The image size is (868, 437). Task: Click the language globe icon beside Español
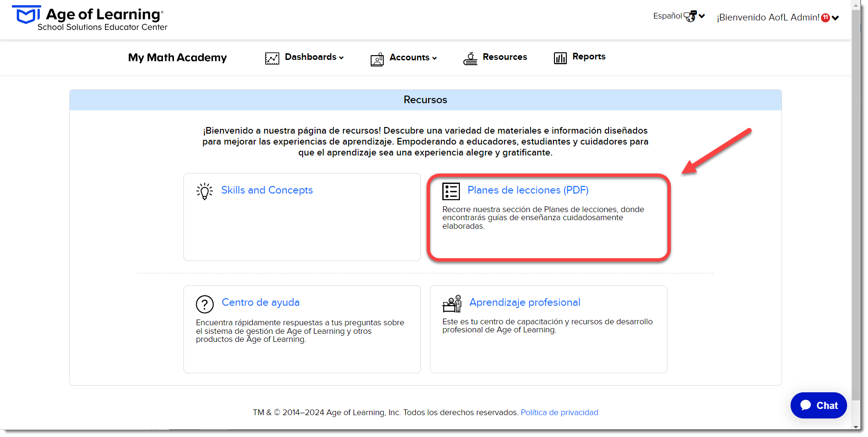point(690,16)
